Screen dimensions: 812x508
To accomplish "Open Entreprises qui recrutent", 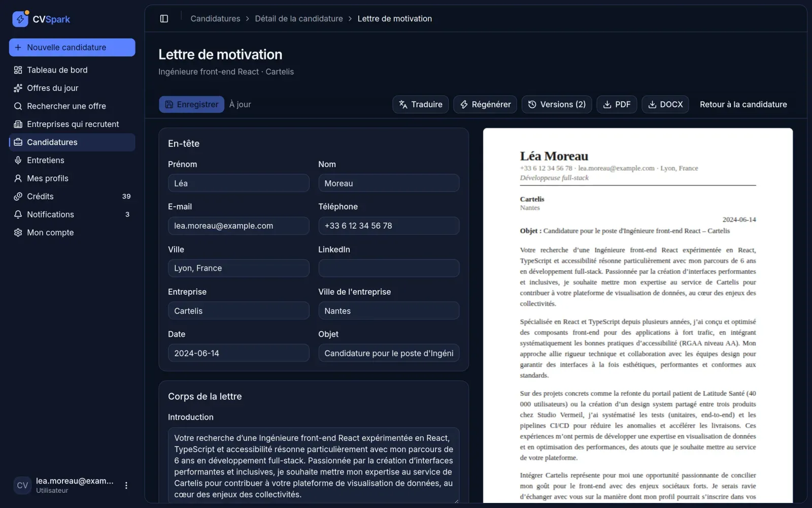I will pyautogui.click(x=72, y=124).
